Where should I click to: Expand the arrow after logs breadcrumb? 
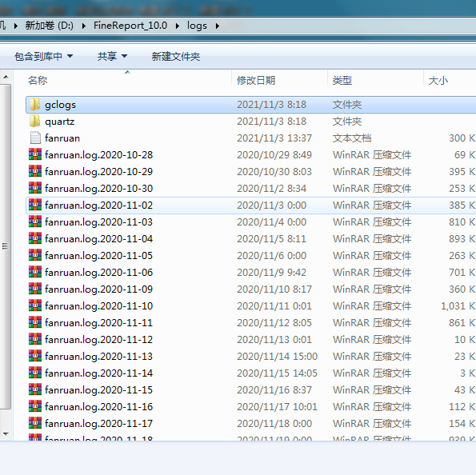point(218,26)
